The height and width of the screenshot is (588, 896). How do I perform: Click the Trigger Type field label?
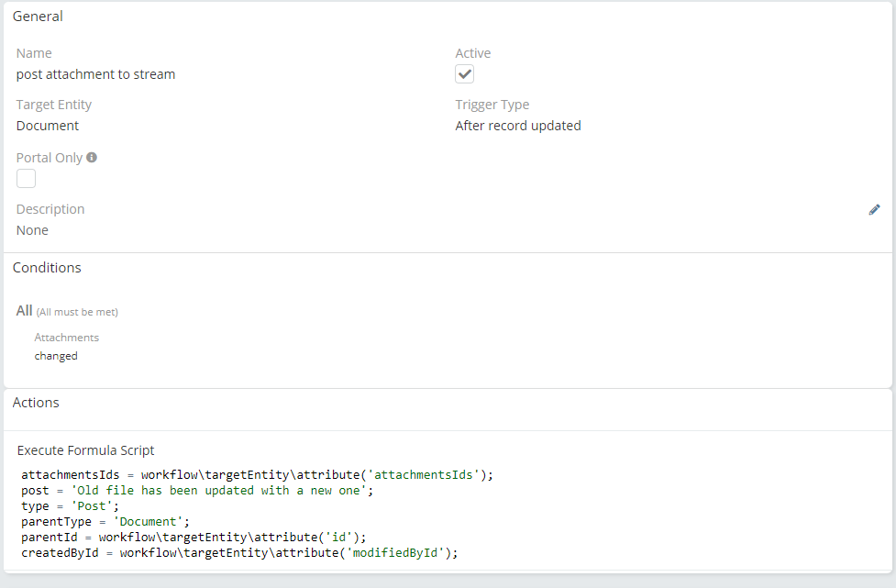coord(492,105)
